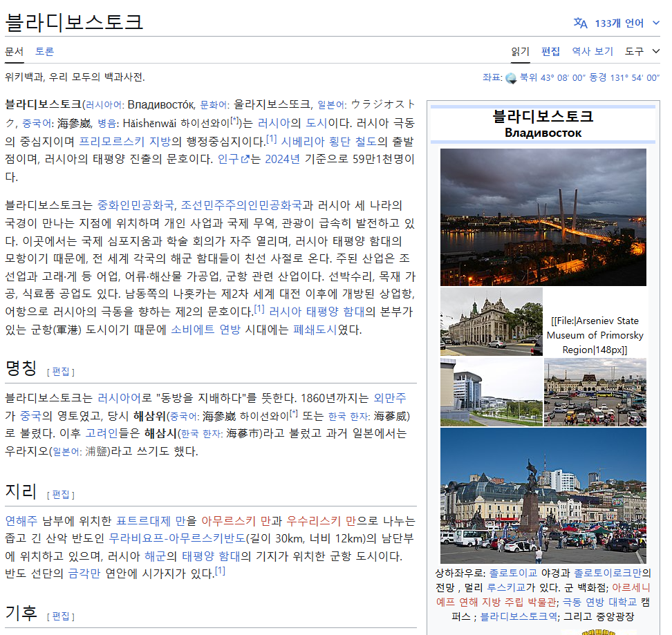The width and height of the screenshot is (672, 635).
Task: Open the 2024년 link
Action: pos(283,160)
